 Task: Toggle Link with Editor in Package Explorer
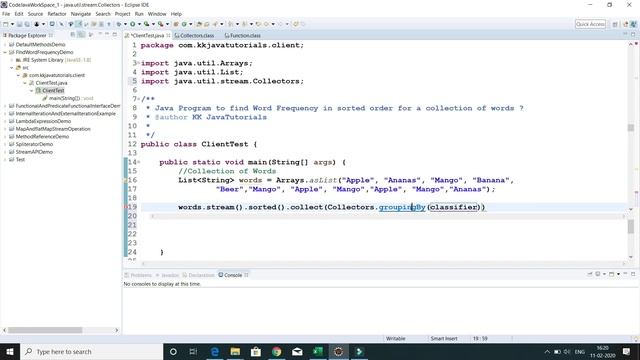tap(81, 35)
